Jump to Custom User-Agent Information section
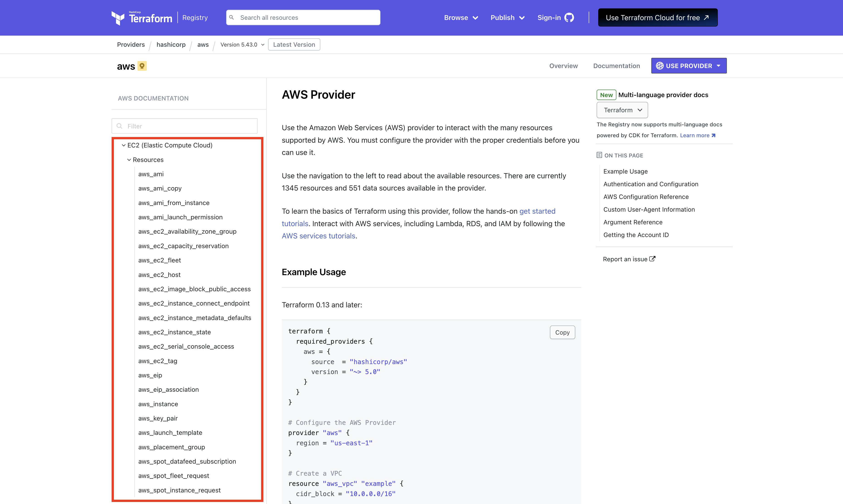The width and height of the screenshot is (843, 504). point(649,210)
